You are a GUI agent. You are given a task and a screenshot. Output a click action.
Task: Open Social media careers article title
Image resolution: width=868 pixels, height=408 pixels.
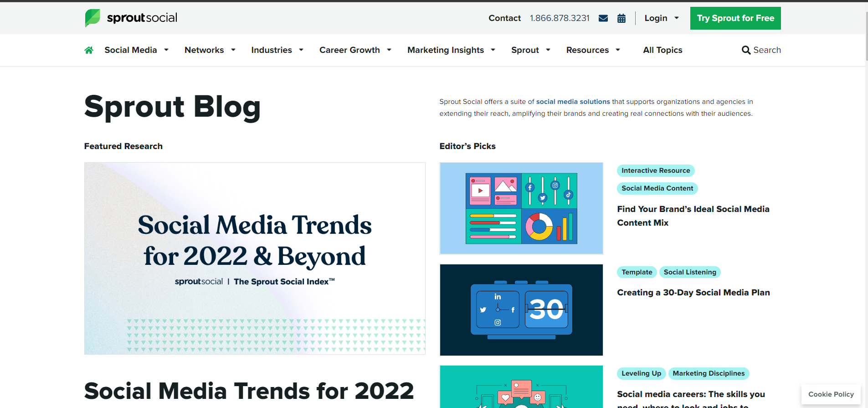(691, 399)
